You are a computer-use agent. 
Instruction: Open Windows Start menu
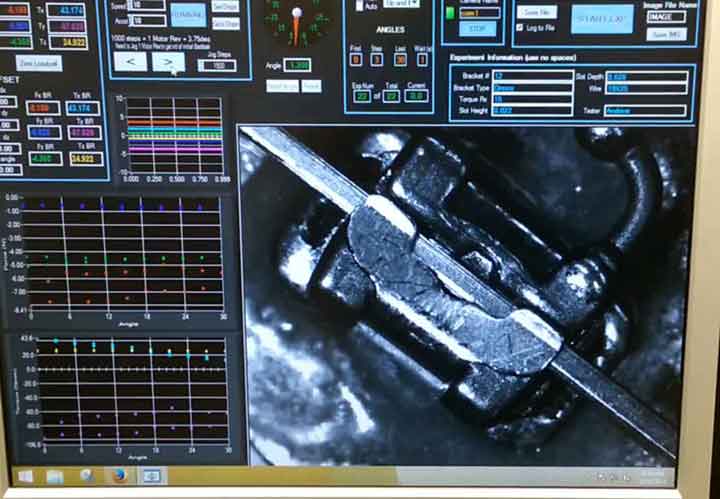click(x=24, y=476)
